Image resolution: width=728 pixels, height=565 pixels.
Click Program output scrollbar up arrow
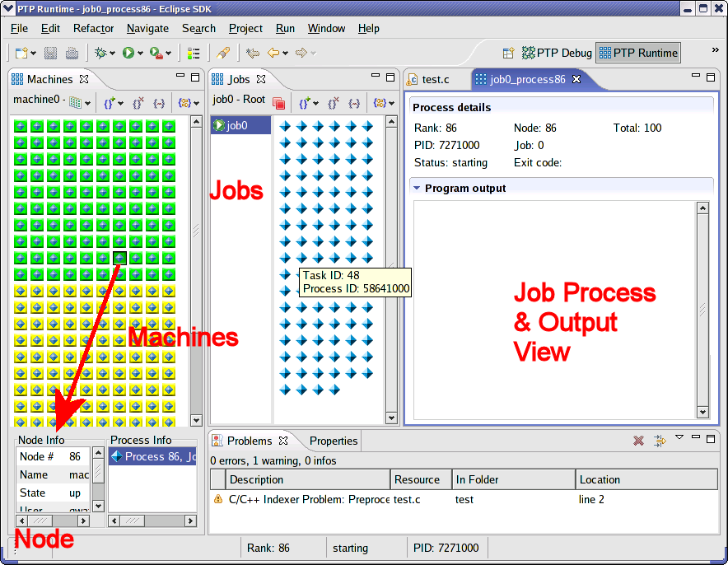(x=703, y=208)
